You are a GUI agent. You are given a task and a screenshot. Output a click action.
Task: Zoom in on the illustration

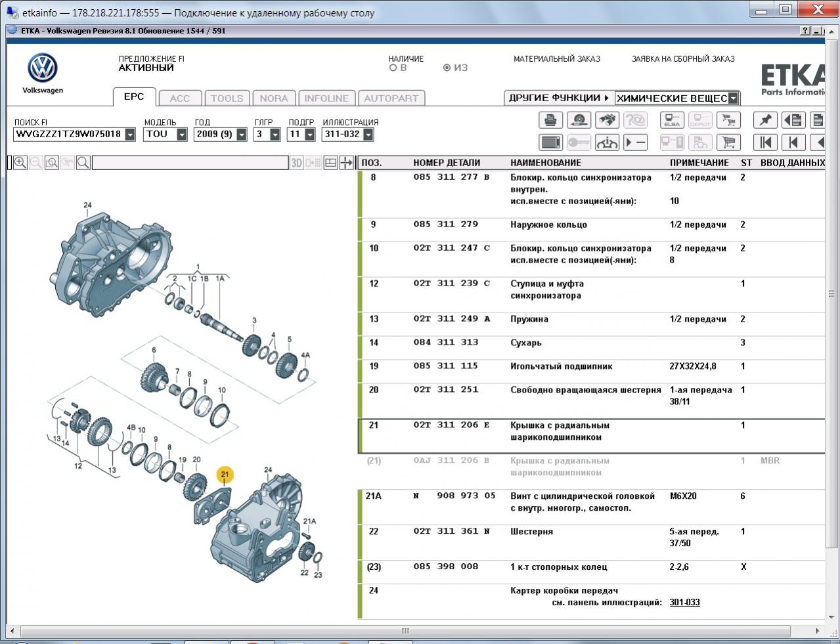click(20, 163)
